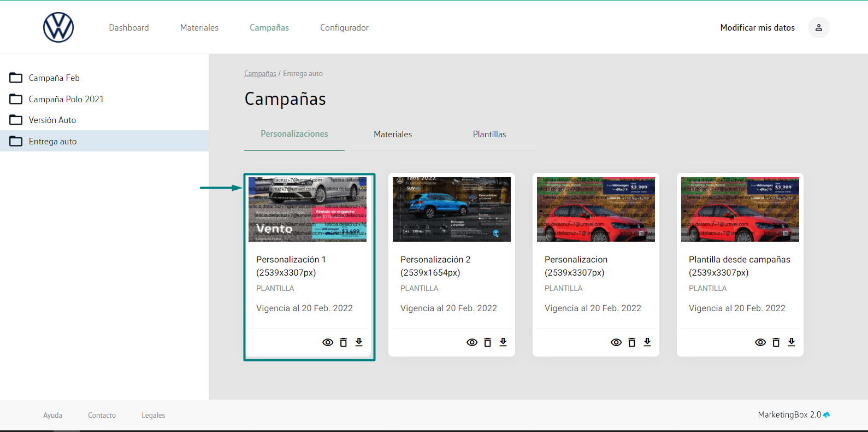Download the Personalizacion card

coord(647,342)
